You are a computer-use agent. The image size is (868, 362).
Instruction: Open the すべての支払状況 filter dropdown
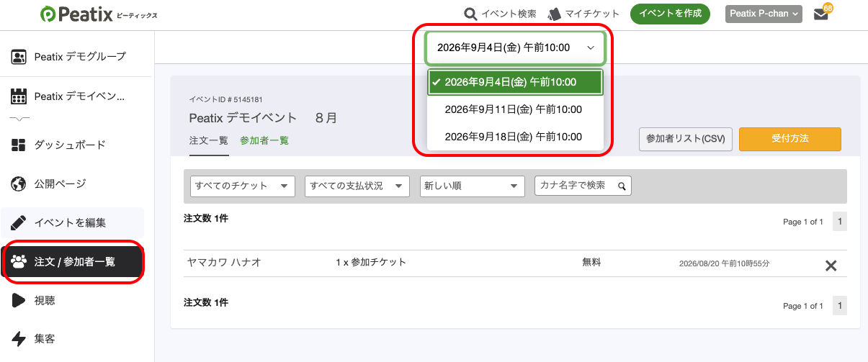357,186
